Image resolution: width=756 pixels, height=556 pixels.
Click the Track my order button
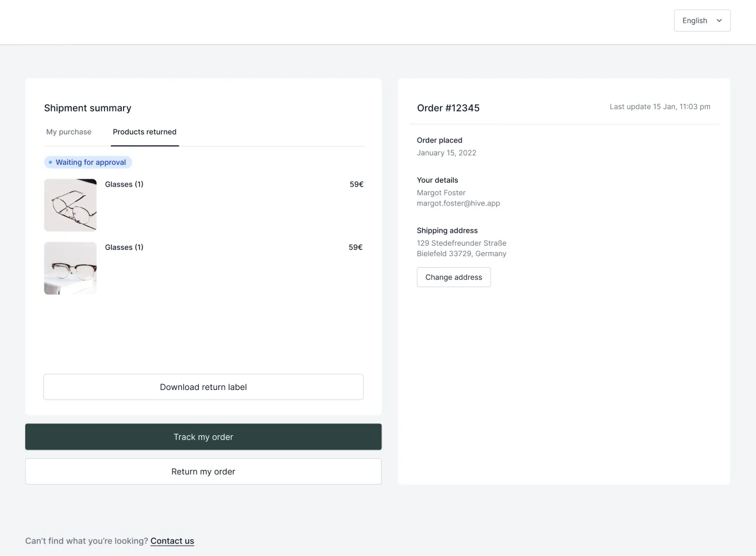(203, 437)
